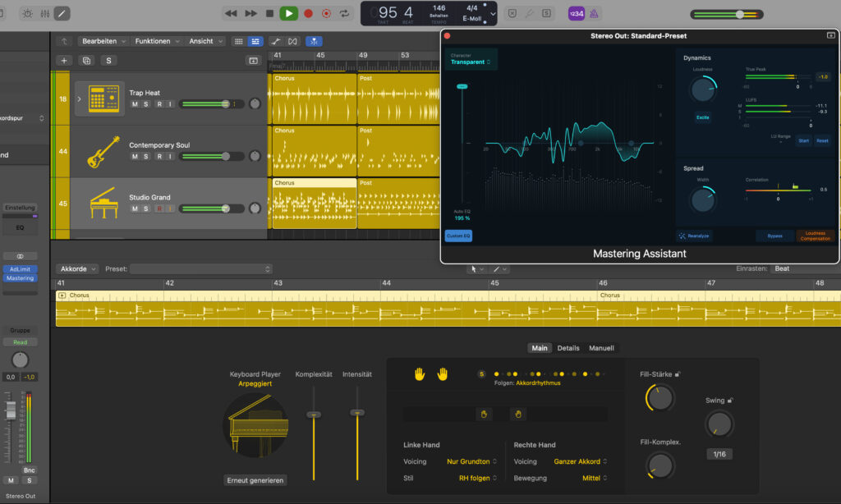Click the Erneut generieren button

[x=255, y=480]
